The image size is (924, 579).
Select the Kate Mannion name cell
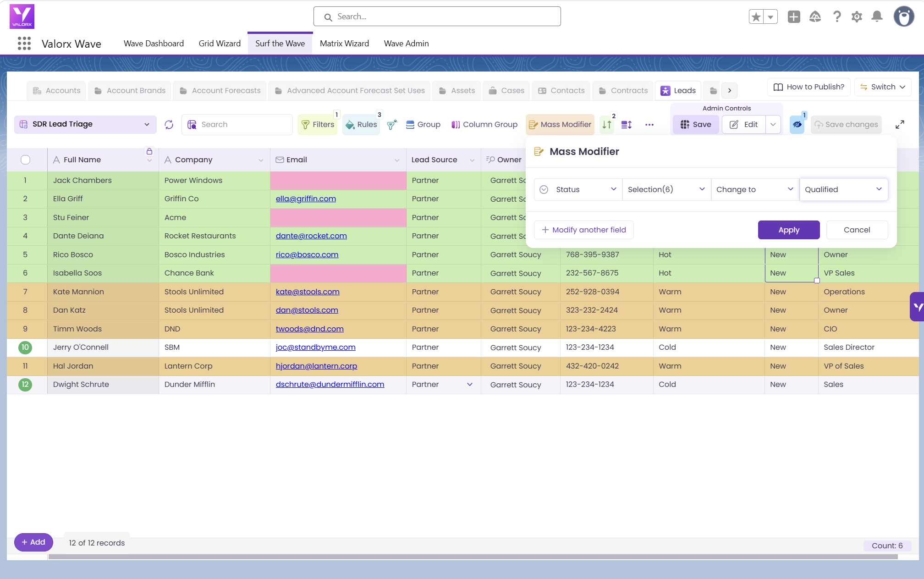pyautogui.click(x=103, y=292)
